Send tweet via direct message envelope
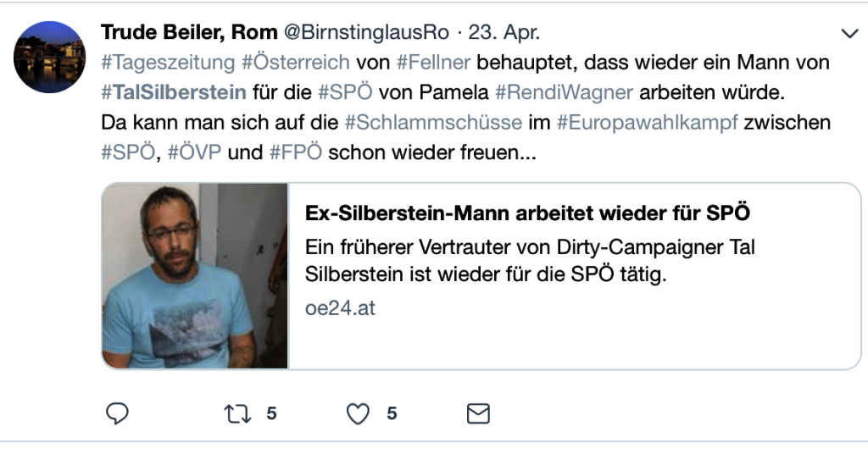This screenshot has width=868, height=454. [478, 413]
